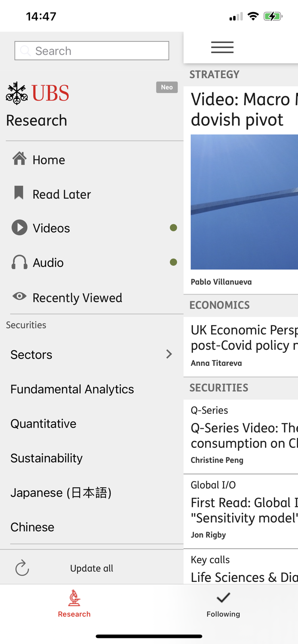
Task: Select the Videos play icon
Action: click(x=19, y=228)
